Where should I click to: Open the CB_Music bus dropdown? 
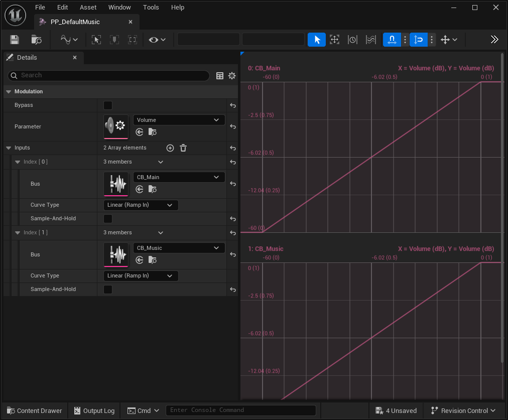click(179, 248)
